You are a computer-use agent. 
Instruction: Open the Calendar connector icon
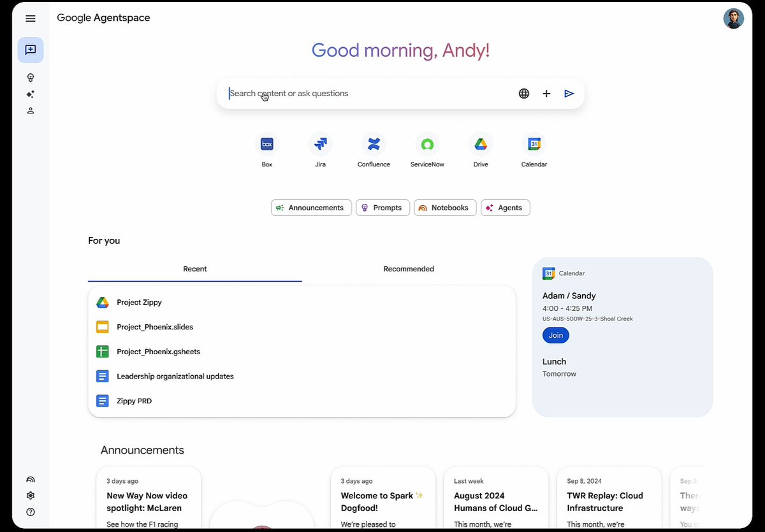pyautogui.click(x=534, y=145)
